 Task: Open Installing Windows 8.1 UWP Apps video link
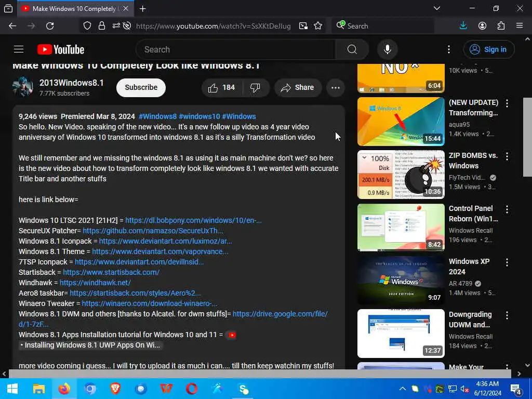point(90,345)
